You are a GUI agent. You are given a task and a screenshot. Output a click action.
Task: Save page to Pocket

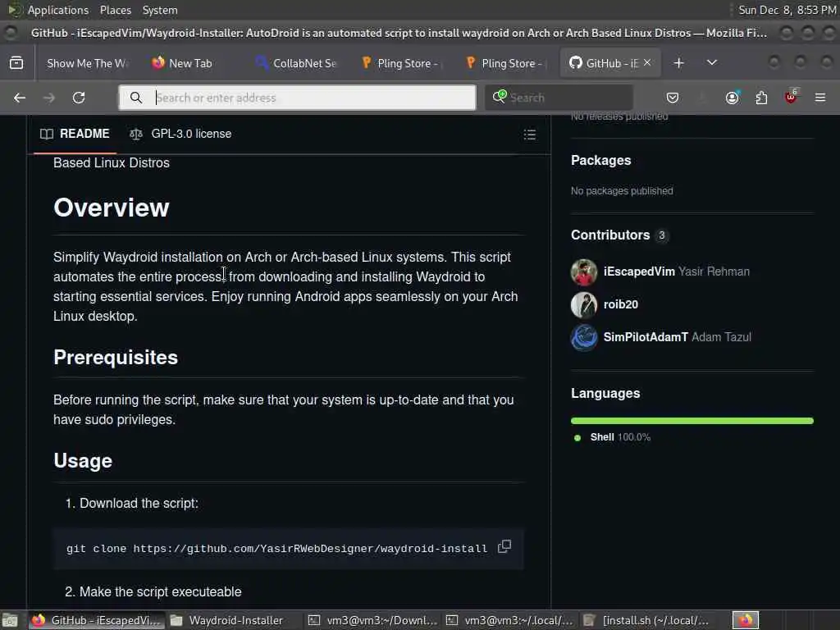(673, 98)
